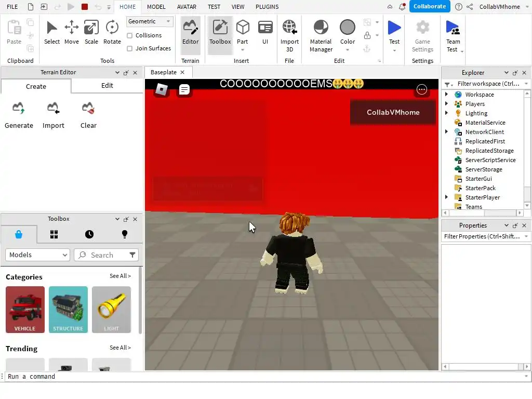Start Team Test
532x399 pixels.
pyautogui.click(x=453, y=36)
